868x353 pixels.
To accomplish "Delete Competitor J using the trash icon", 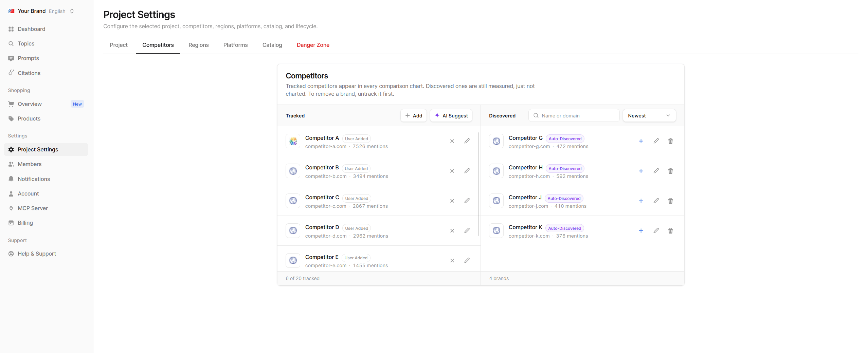I will (670, 201).
